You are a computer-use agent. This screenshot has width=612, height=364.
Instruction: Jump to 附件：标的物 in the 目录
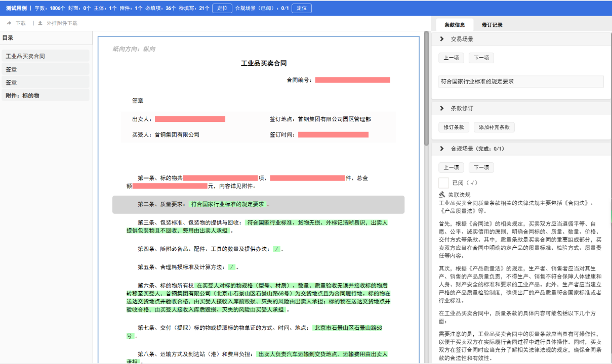23,95
